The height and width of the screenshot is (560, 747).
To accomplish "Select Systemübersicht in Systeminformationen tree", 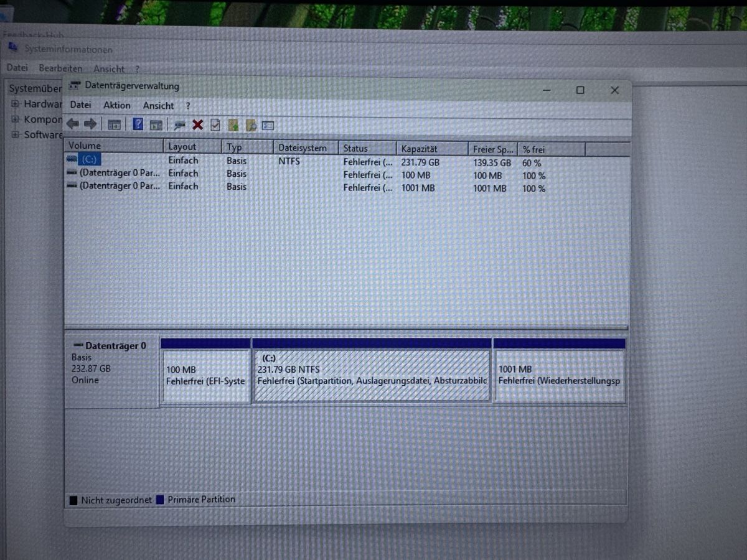I will click(x=35, y=88).
